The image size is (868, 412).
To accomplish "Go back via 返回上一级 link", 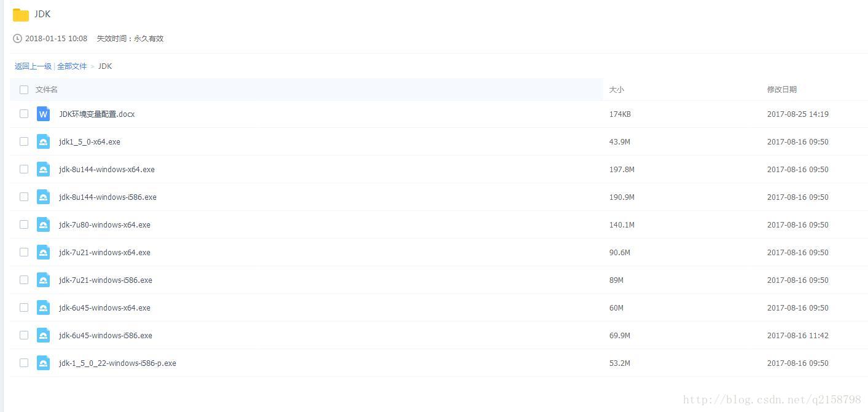I will pyautogui.click(x=33, y=66).
